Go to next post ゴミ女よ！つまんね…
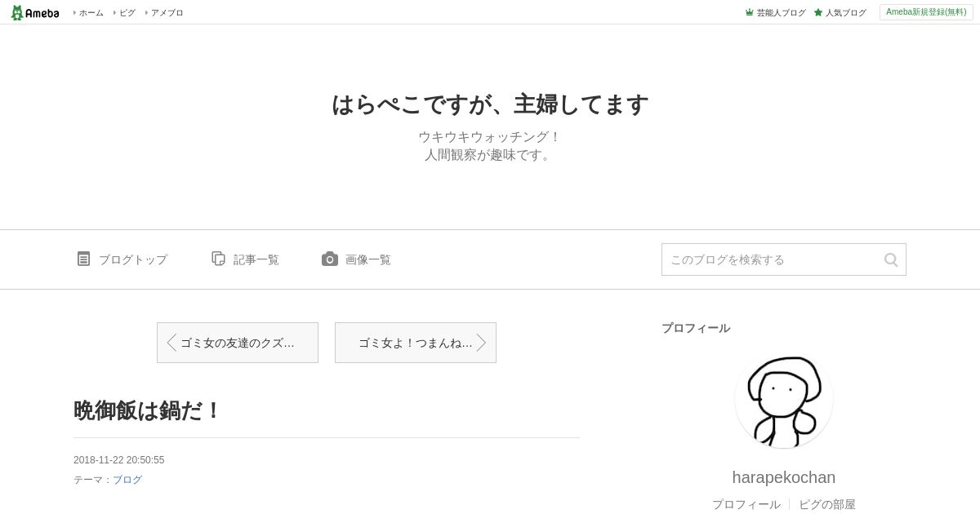 pos(416,343)
